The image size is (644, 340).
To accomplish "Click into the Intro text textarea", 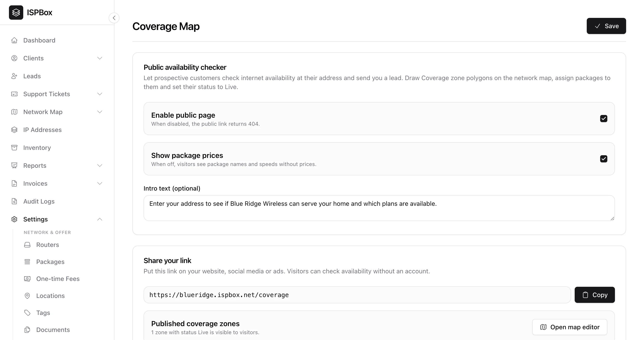I will click(379, 208).
